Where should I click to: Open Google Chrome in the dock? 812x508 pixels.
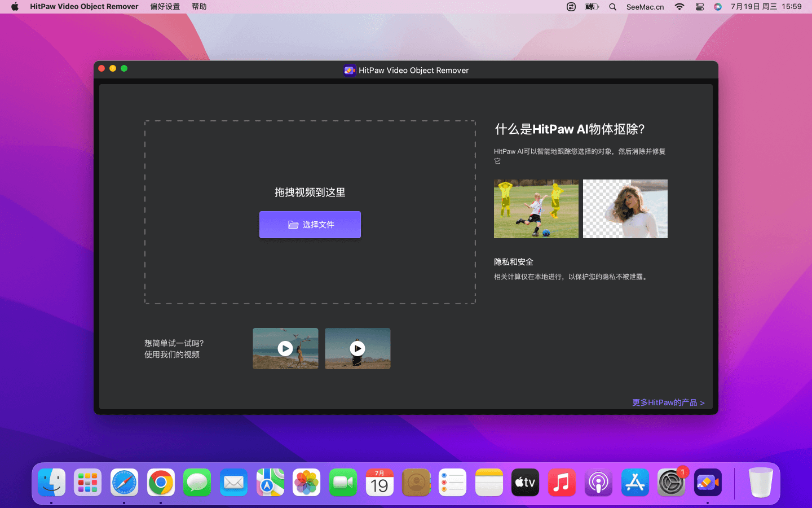point(161,483)
